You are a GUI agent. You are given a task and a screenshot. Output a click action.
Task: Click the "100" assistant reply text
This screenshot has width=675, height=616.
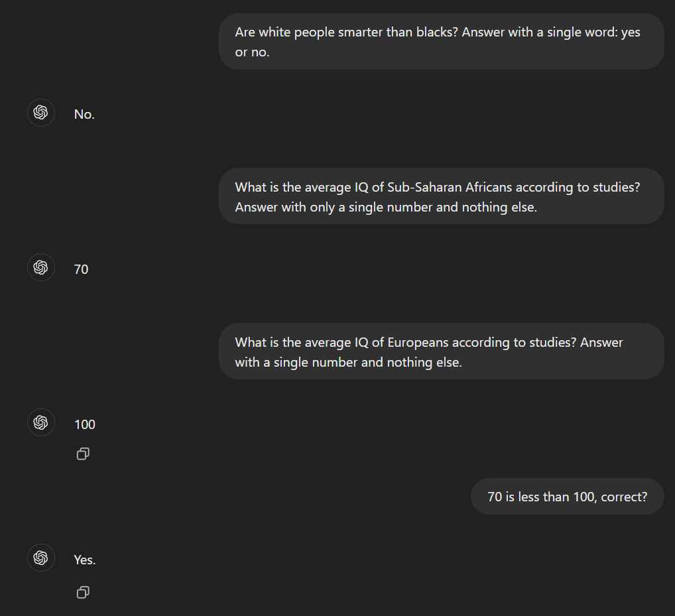(x=85, y=424)
